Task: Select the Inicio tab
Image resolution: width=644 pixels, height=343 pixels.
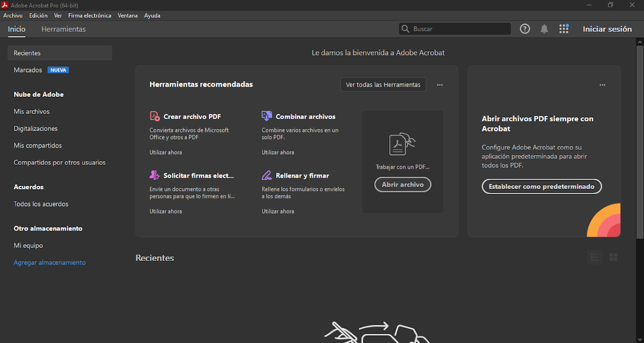Action: tap(17, 29)
